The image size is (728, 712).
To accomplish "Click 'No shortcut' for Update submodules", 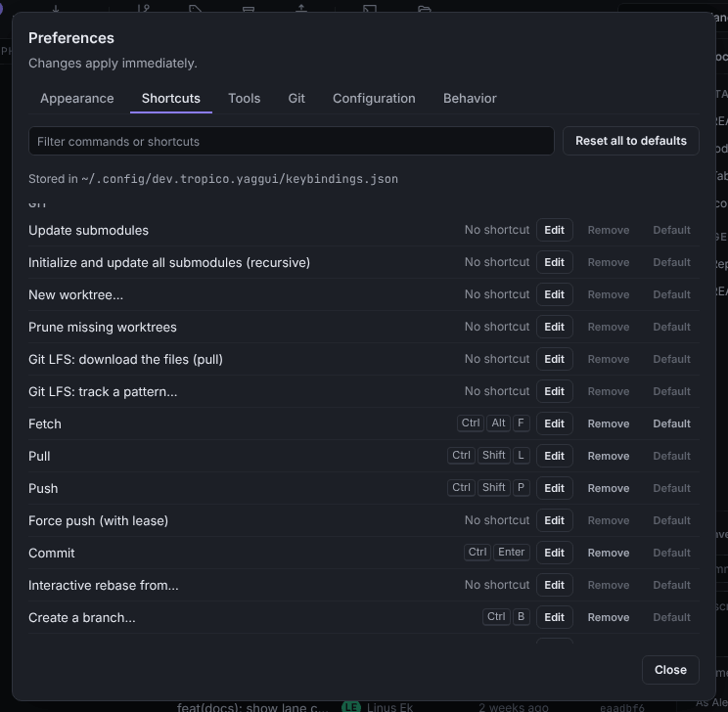I will 497,230.
